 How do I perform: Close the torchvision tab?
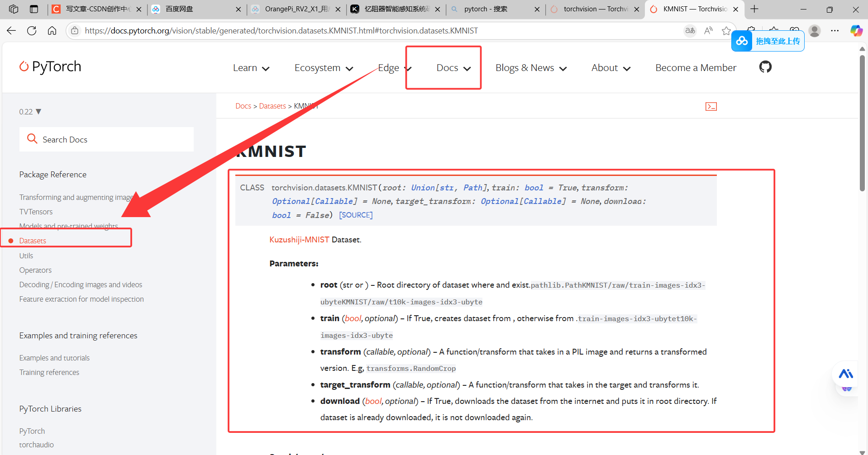[637, 9]
